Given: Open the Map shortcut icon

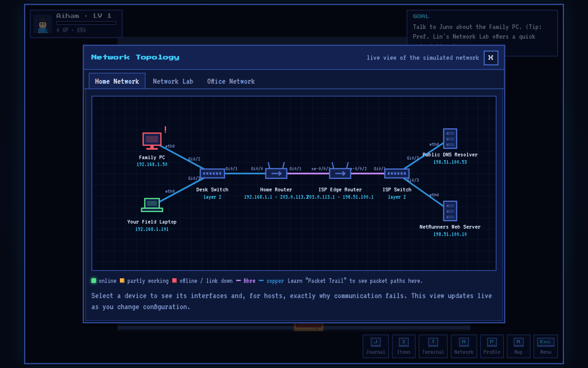Looking at the screenshot, I should pos(519,346).
